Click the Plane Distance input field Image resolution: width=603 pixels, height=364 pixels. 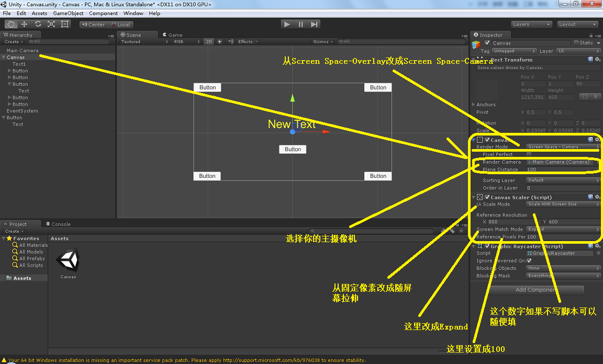pos(563,169)
